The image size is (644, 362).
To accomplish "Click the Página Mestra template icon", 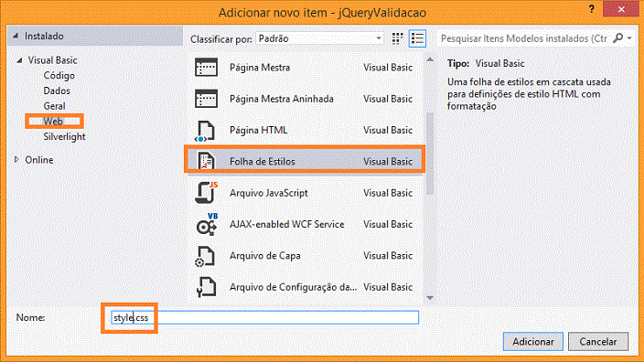I will pos(206,68).
